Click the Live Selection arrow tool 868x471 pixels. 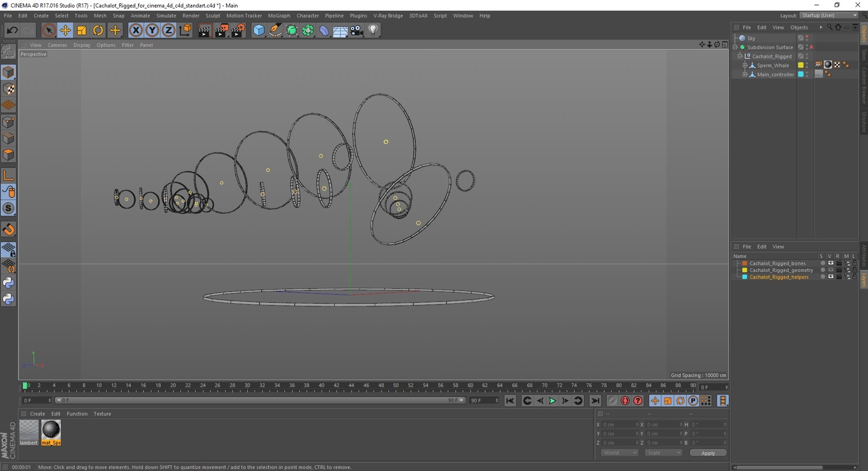tap(49, 30)
